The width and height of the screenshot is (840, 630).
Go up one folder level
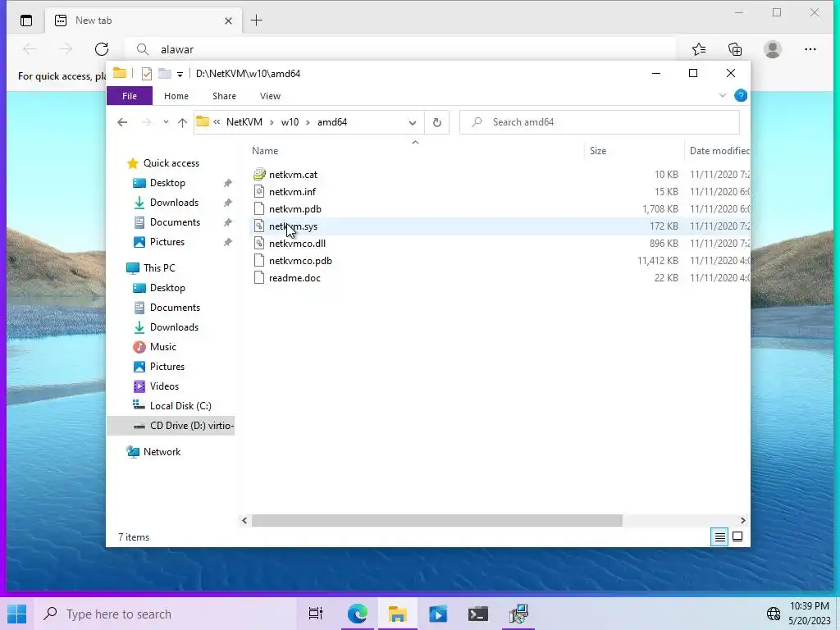pyautogui.click(x=182, y=123)
